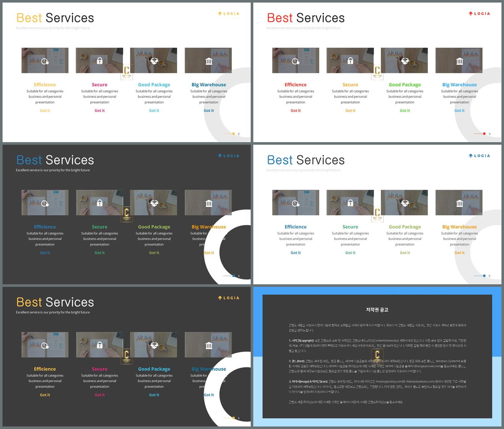
Task: Click the orange Got it under Big Warehouse, slide 5
Action: click(460, 253)
